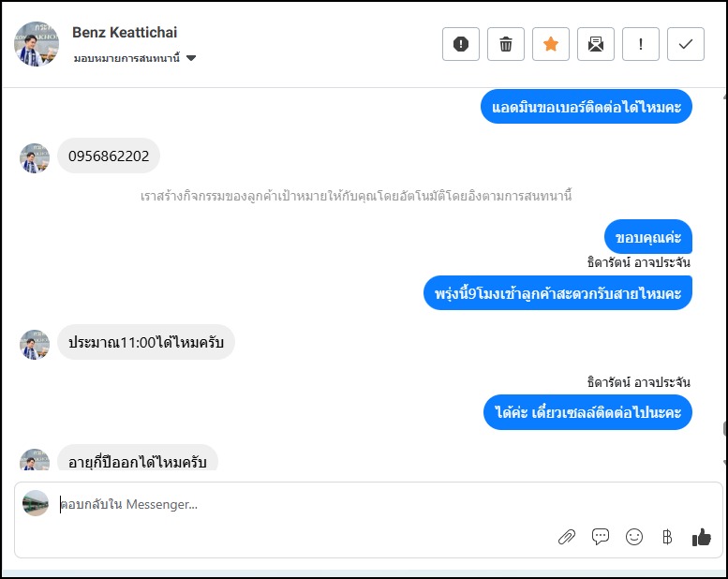Open saved replies speech bubble icon

point(601,537)
